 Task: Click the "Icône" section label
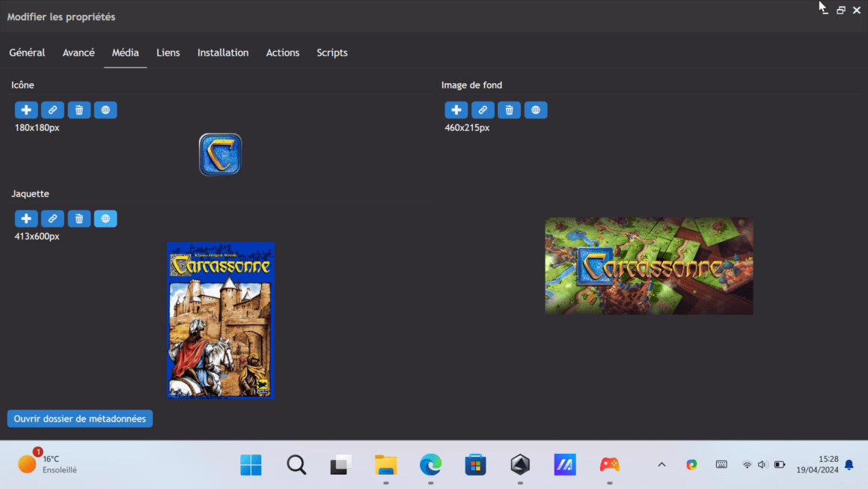click(22, 85)
